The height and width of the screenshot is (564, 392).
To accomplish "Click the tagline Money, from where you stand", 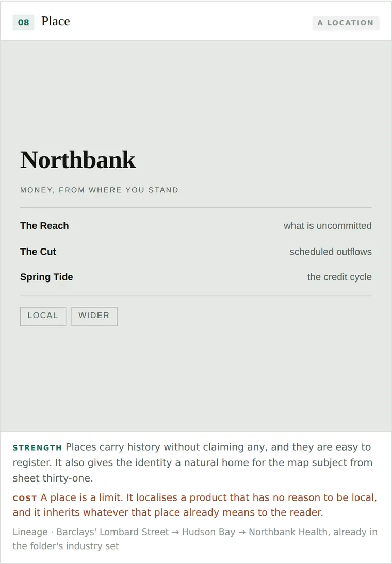I will tap(100, 190).
